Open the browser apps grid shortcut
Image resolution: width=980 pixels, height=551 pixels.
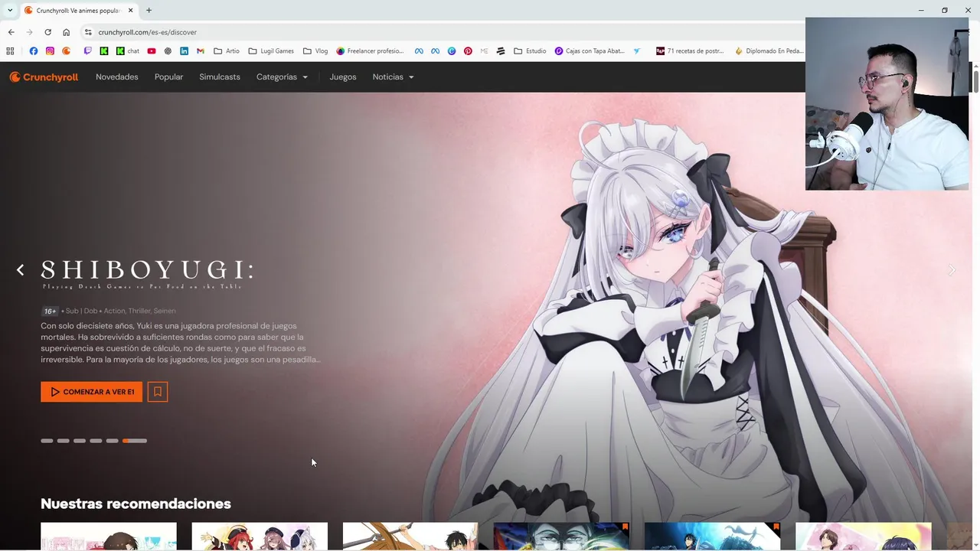click(10, 51)
